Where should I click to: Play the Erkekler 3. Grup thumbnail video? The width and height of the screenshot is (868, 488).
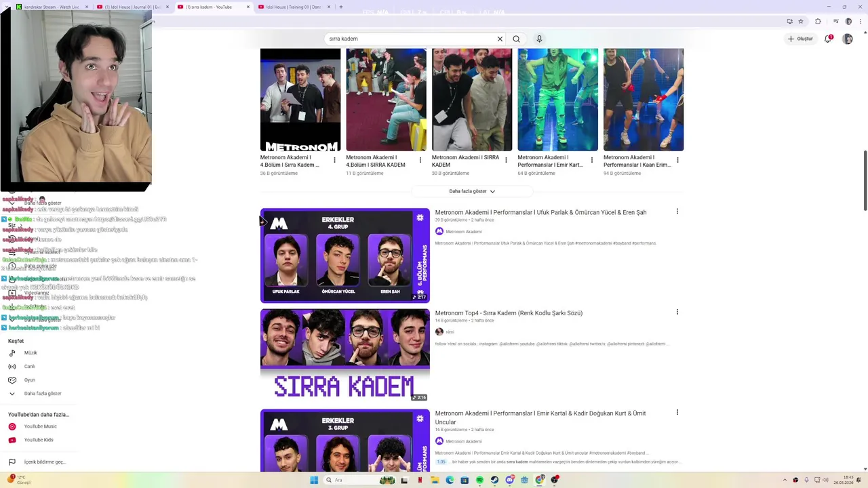tap(345, 441)
